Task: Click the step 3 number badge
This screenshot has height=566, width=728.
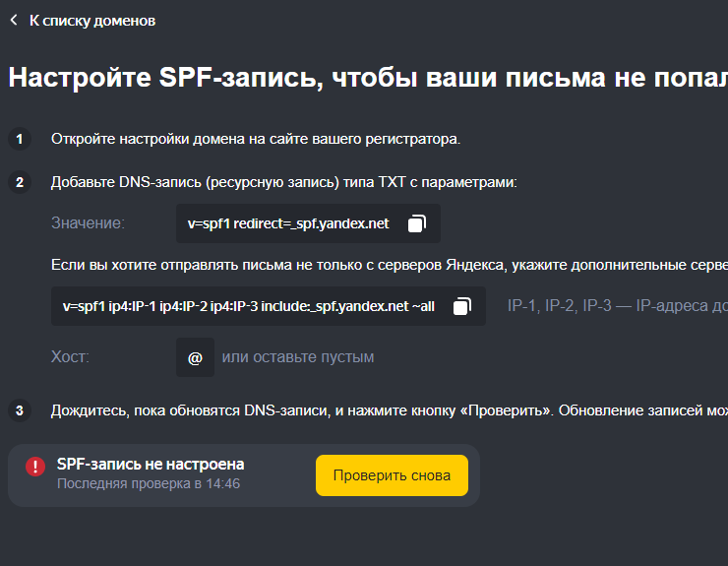Action: point(20,410)
